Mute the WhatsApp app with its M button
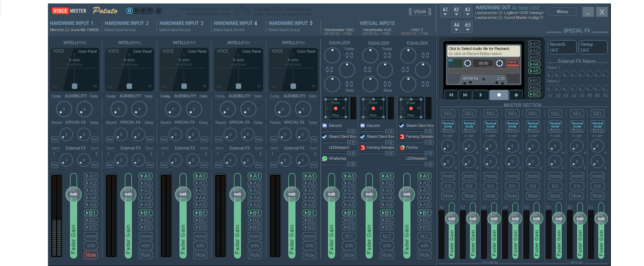The width and height of the screenshot is (644, 266). [x=353, y=164]
